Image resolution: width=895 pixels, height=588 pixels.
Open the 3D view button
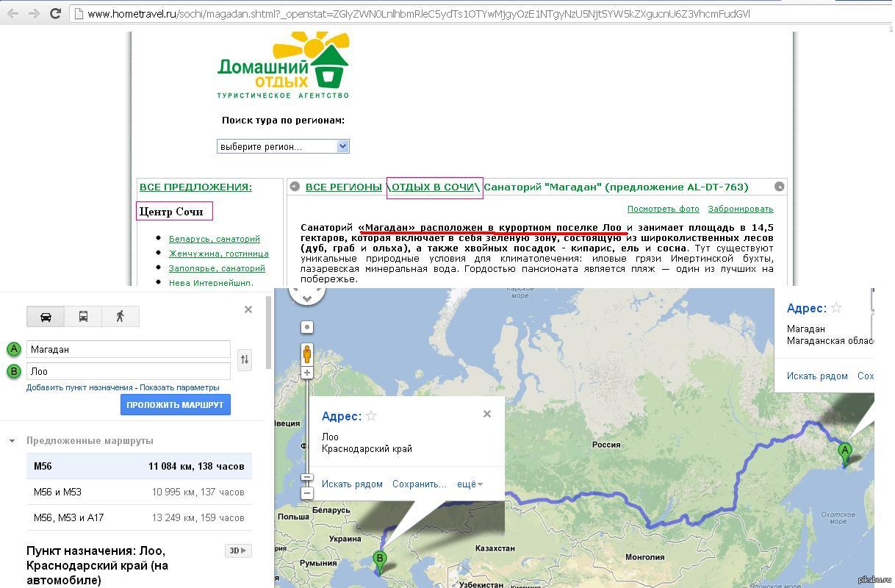tap(238, 551)
